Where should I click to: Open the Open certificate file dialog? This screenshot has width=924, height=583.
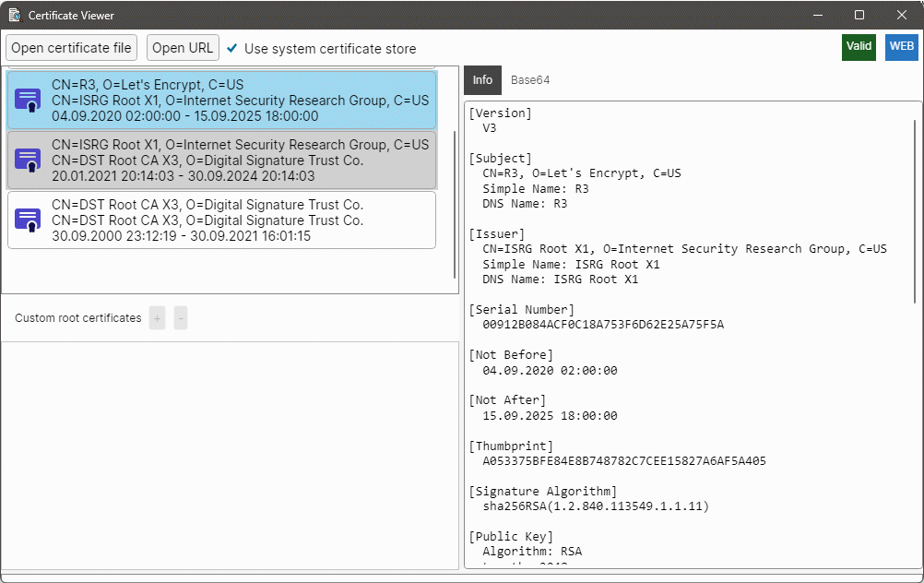tap(71, 48)
